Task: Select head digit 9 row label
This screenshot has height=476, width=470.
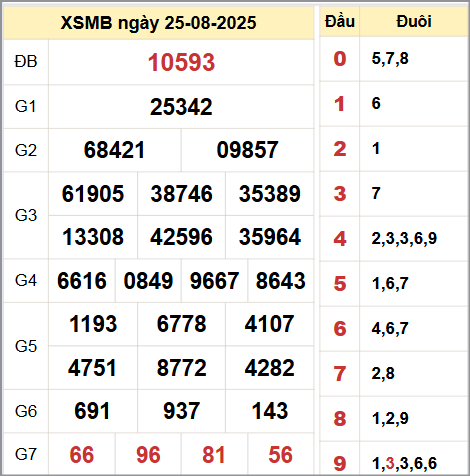Action: 340,463
